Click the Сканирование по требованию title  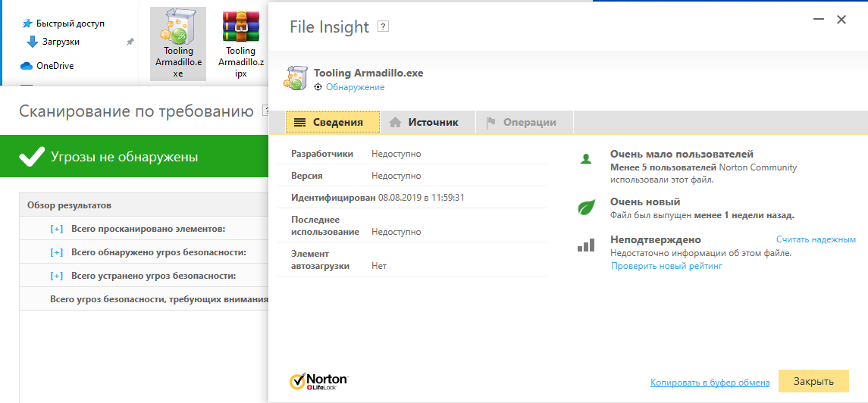coord(136,111)
